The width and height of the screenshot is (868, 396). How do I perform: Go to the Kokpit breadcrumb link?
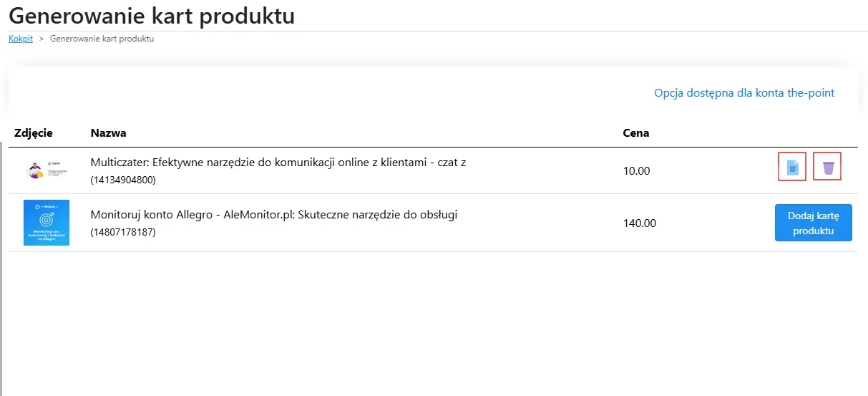pos(21,39)
